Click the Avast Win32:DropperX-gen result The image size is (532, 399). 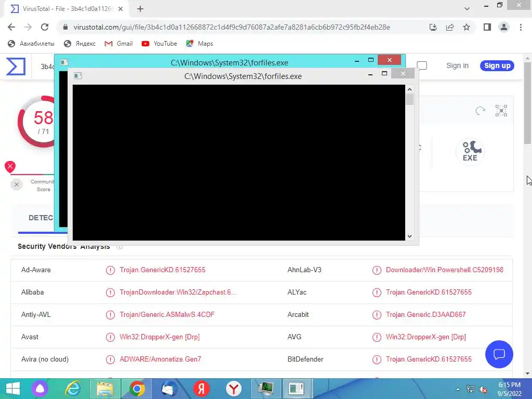159,337
